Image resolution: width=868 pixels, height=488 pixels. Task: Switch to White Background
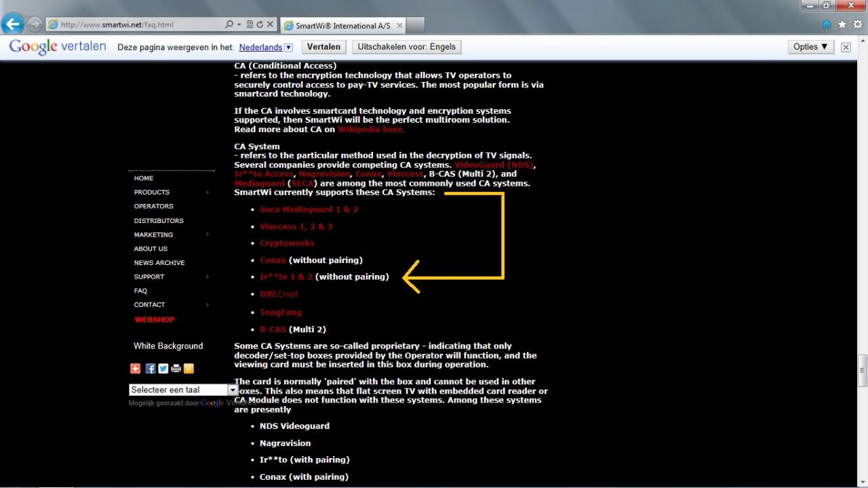pyautogui.click(x=168, y=346)
